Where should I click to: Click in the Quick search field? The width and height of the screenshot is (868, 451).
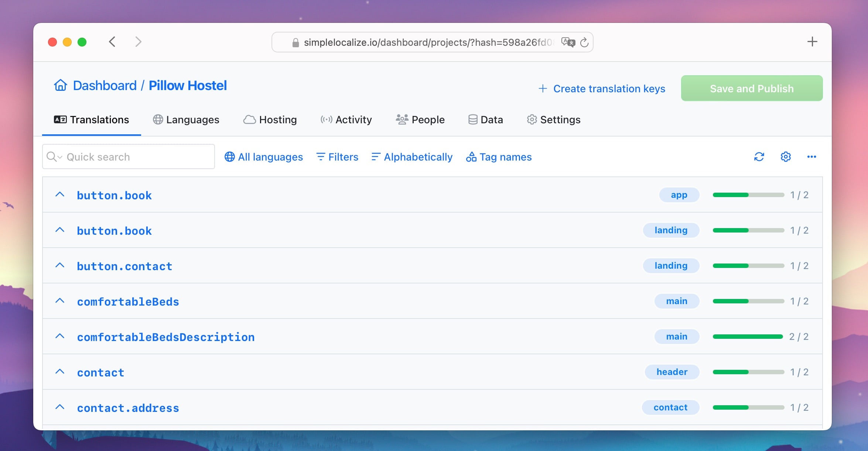tap(129, 156)
